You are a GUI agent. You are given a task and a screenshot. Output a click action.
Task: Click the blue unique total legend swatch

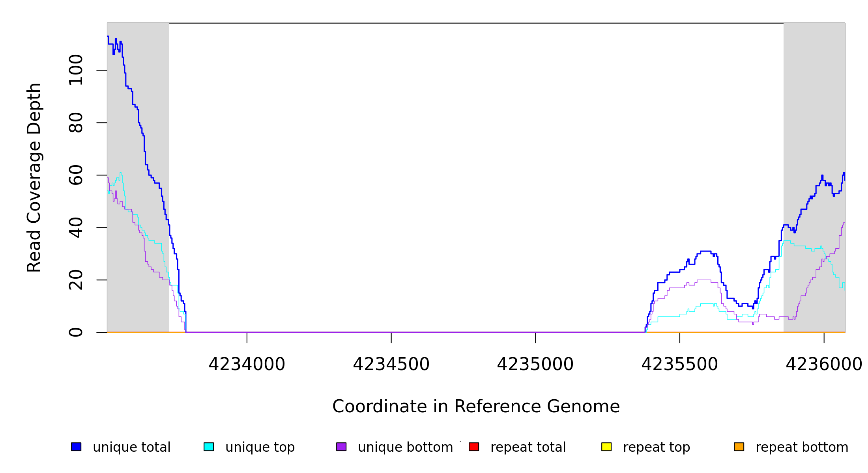(x=76, y=447)
